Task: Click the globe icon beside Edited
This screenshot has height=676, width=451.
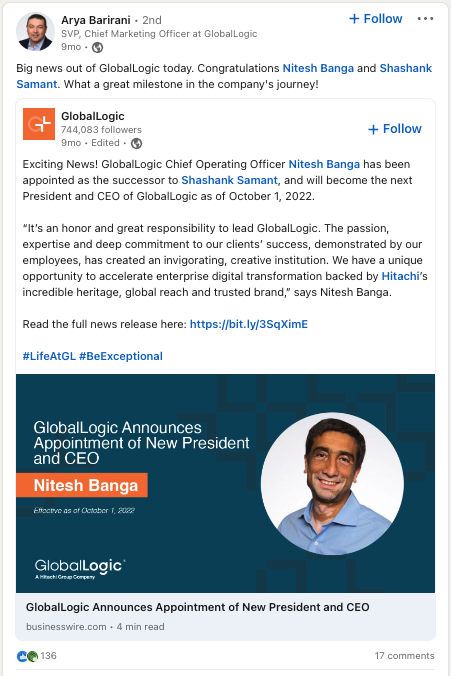Action: [137, 143]
